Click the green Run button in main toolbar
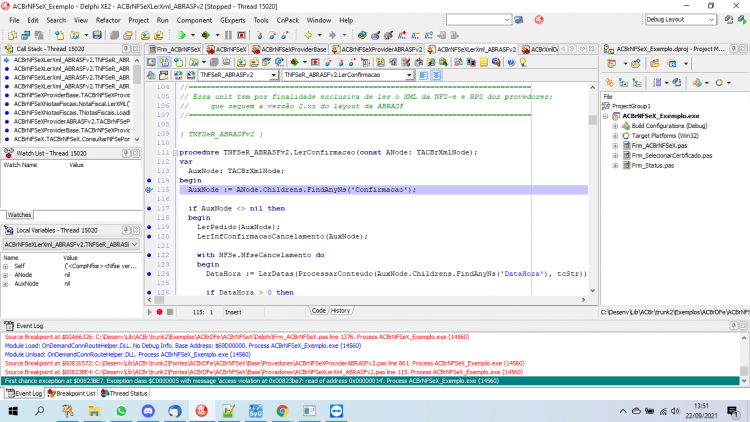The image size is (750, 422). [181, 35]
